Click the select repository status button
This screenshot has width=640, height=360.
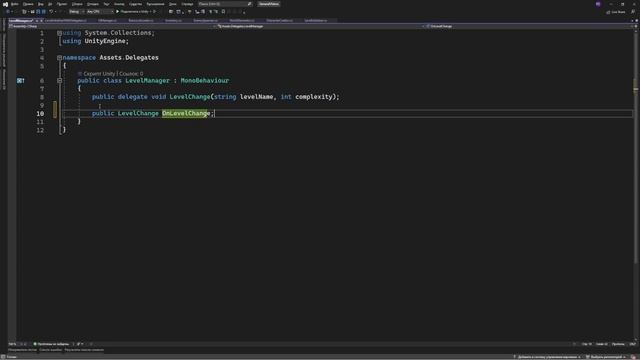click(x=606, y=357)
